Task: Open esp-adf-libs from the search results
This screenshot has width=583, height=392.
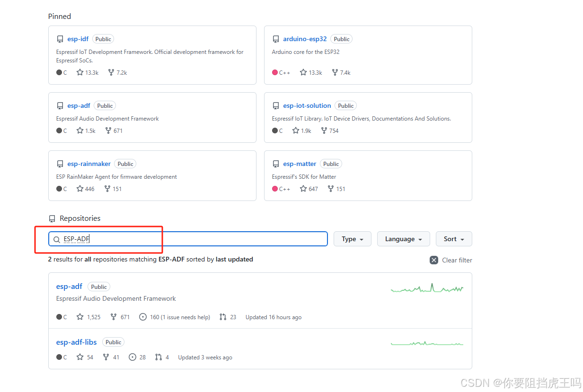Action: coord(76,342)
